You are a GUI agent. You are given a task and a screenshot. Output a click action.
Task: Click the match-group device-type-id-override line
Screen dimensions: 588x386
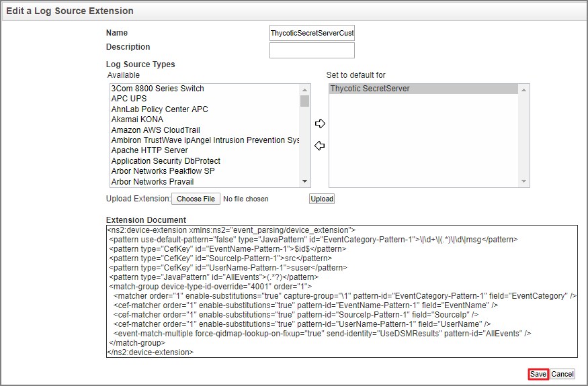click(x=210, y=287)
